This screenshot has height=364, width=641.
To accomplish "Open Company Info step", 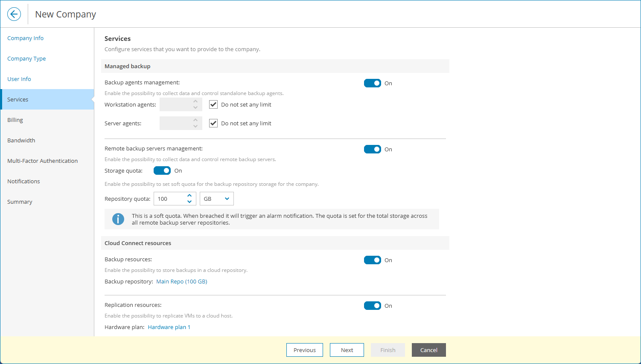I will tap(26, 38).
